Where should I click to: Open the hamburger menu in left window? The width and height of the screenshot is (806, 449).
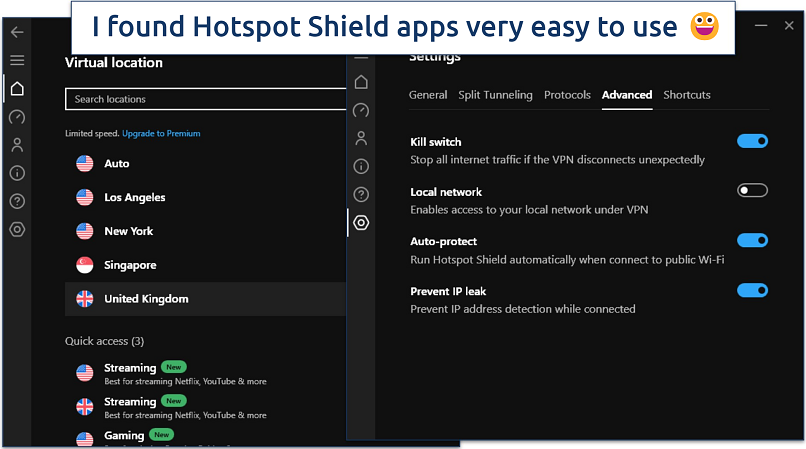(x=17, y=60)
